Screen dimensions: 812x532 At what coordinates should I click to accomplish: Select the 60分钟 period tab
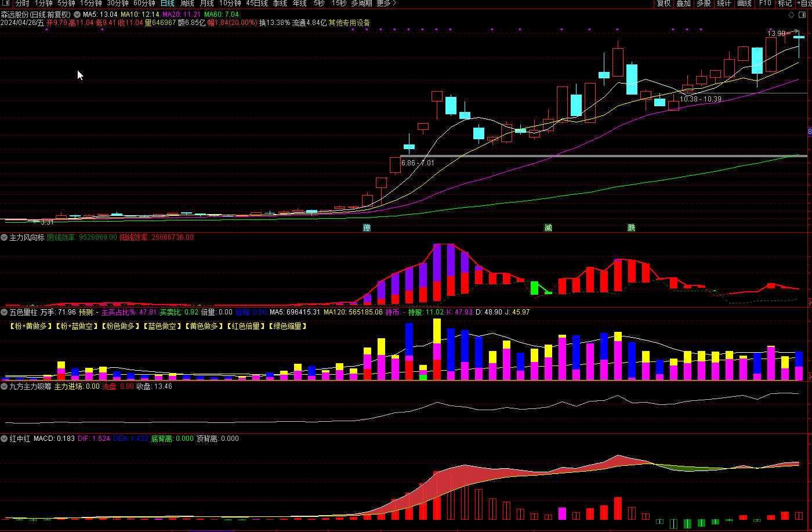coord(144,3)
